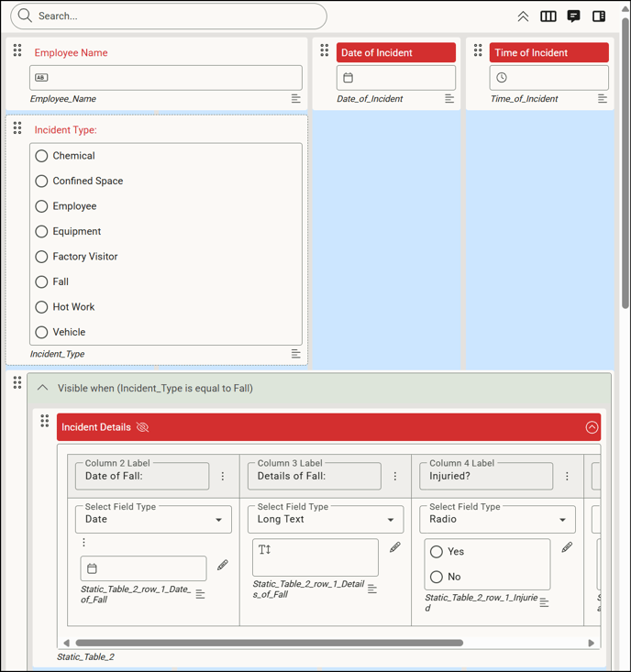
Task: Open the Radio field type dropdown
Action: click(497, 520)
